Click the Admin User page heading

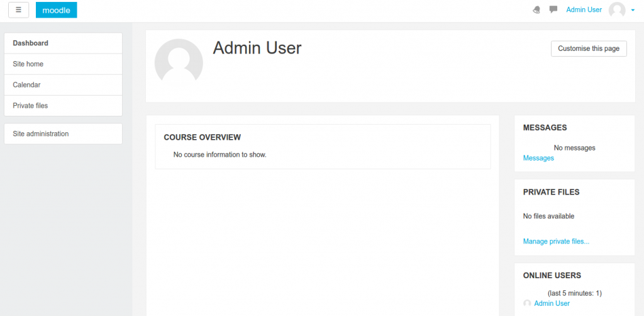coord(257,48)
